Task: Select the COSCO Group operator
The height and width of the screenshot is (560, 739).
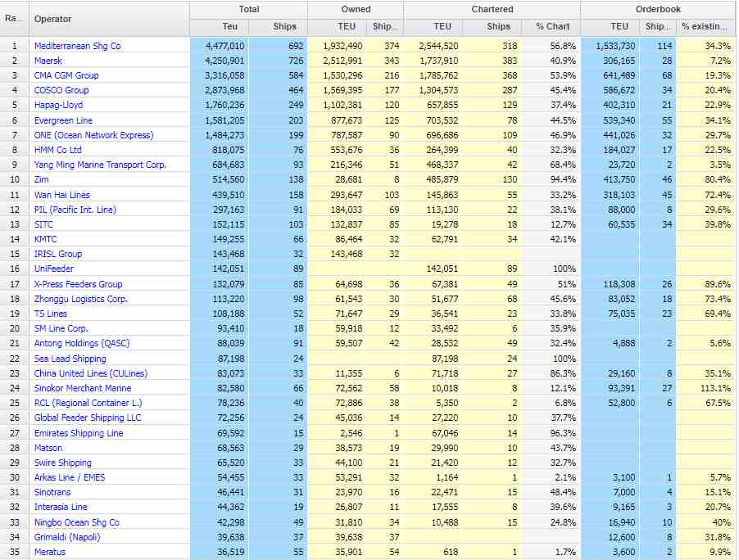Action: pos(61,90)
